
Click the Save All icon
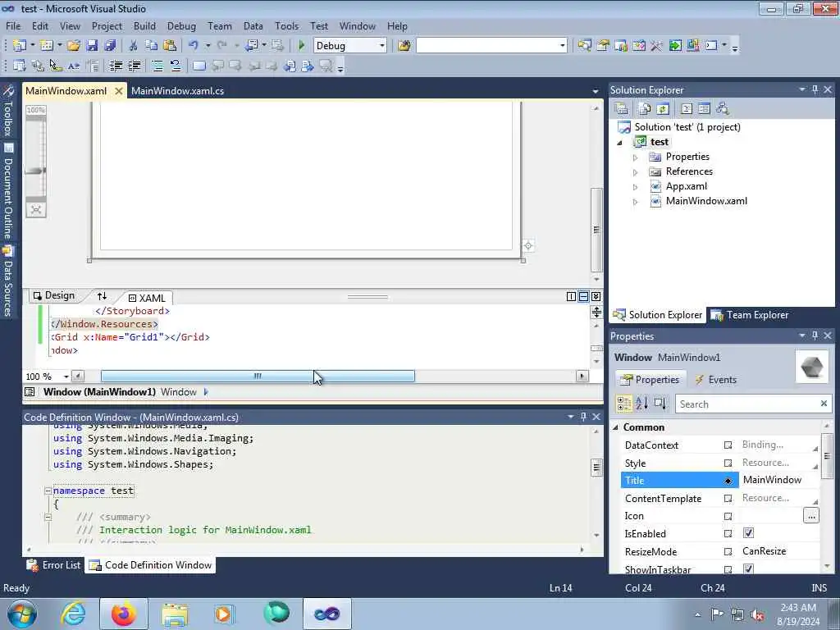coord(111,46)
